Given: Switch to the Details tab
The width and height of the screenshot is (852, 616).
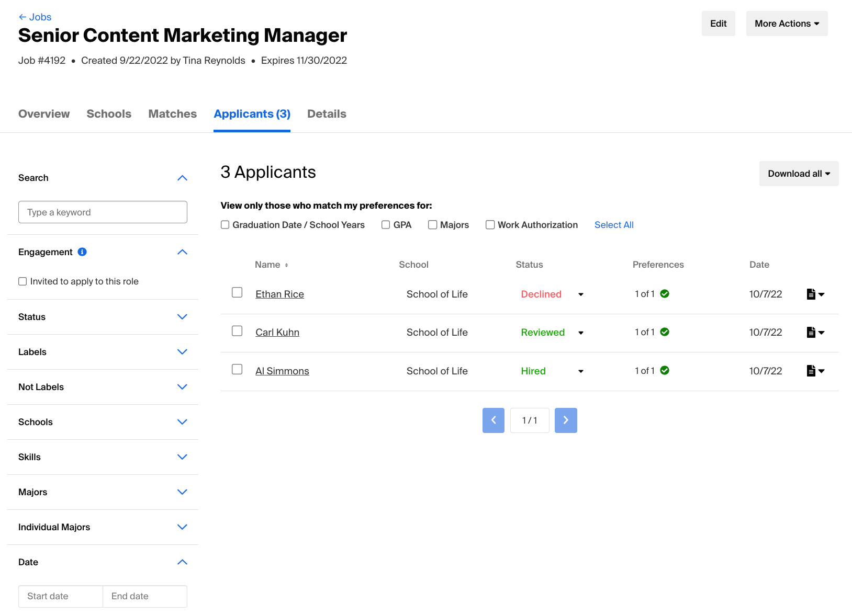Looking at the screenshot, I should coord(327,114).
